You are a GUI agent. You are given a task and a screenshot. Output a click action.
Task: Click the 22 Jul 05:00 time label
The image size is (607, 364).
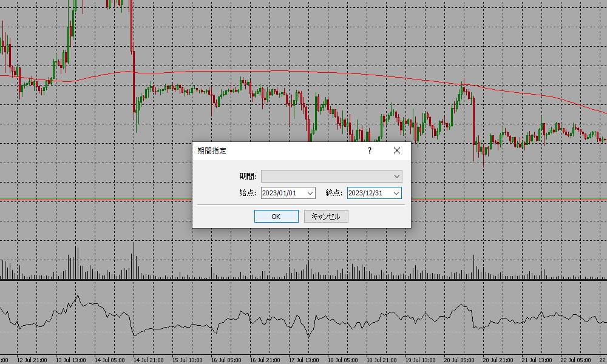coord(577,360)
